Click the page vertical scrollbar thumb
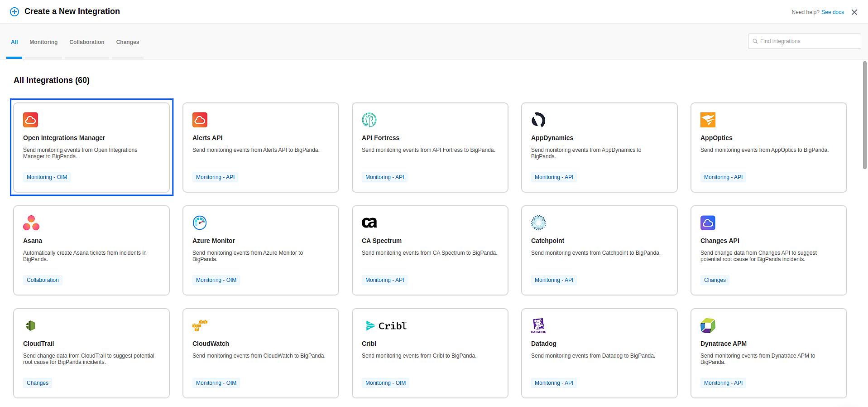This screenshot has width=868, height=407. [865, 115]
